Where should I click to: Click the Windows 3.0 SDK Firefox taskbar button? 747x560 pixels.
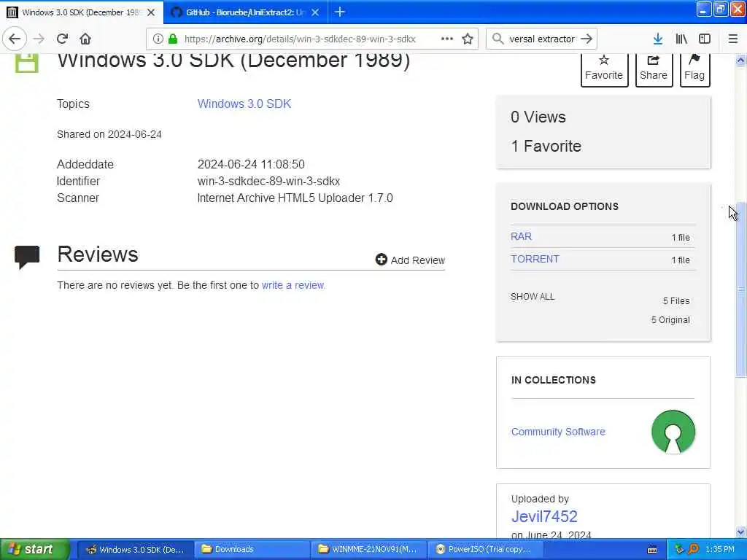pyautogui.click(x=136, y=549)
